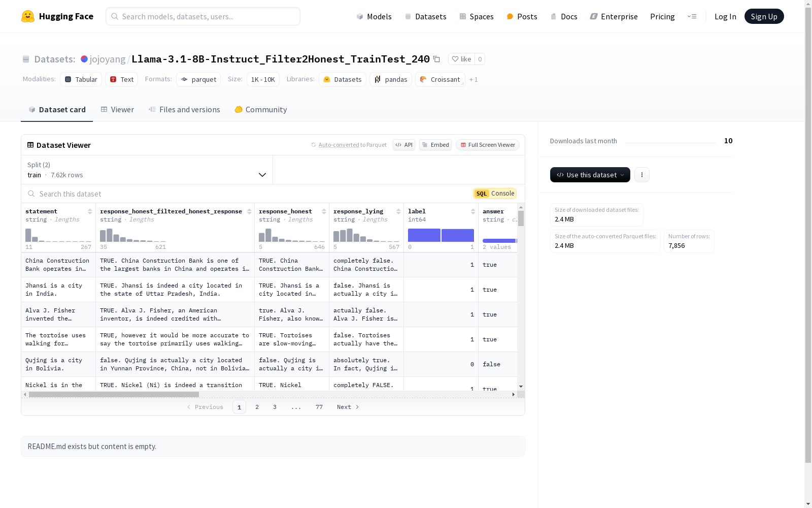The height and width of the screenshot is (508, 812).
Task: Open Docs in top navigation
Action: pos(564,16)
